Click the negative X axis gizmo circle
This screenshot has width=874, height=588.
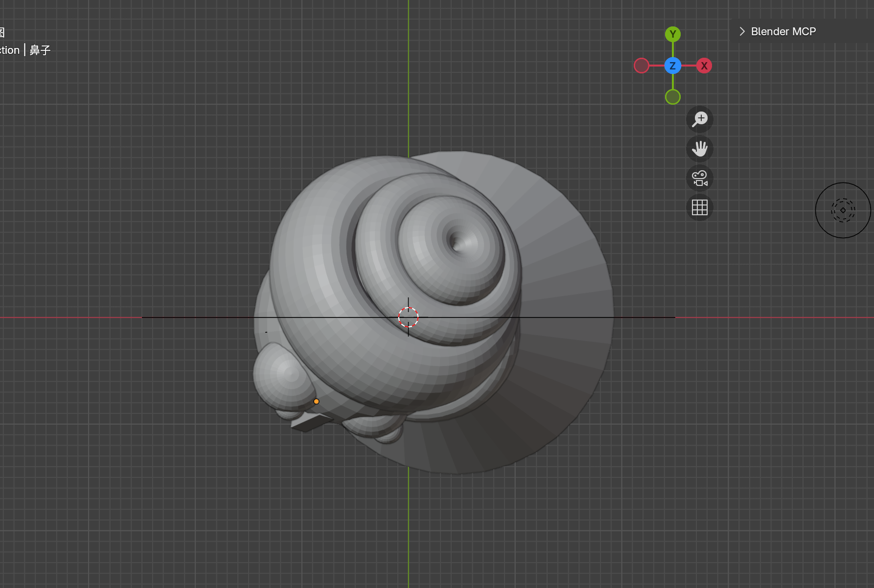click(642, 66)
